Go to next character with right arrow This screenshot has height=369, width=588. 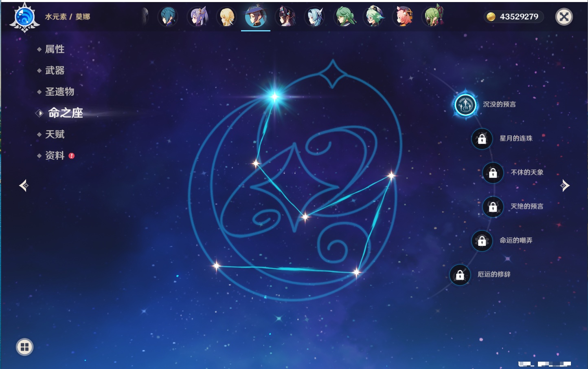pos(565,186)
